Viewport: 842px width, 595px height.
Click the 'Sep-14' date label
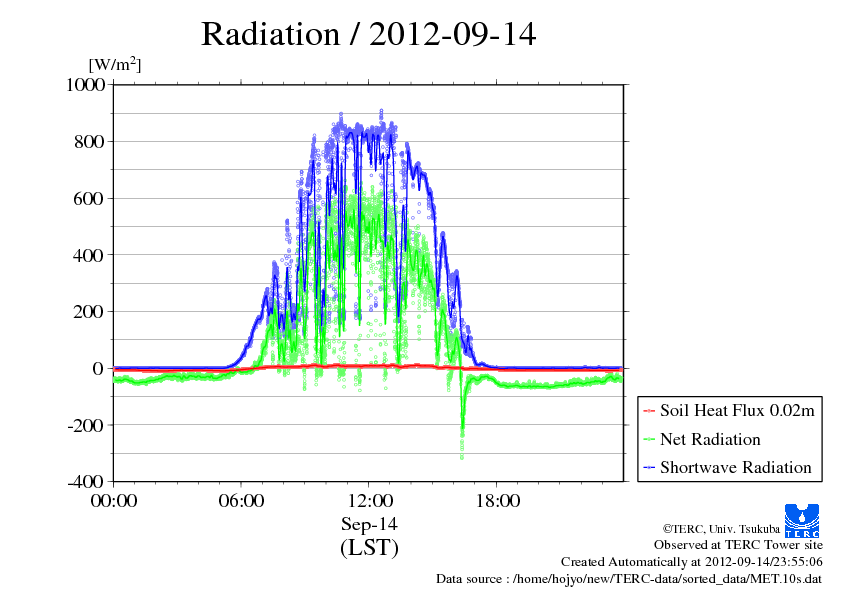coord(369,524)
